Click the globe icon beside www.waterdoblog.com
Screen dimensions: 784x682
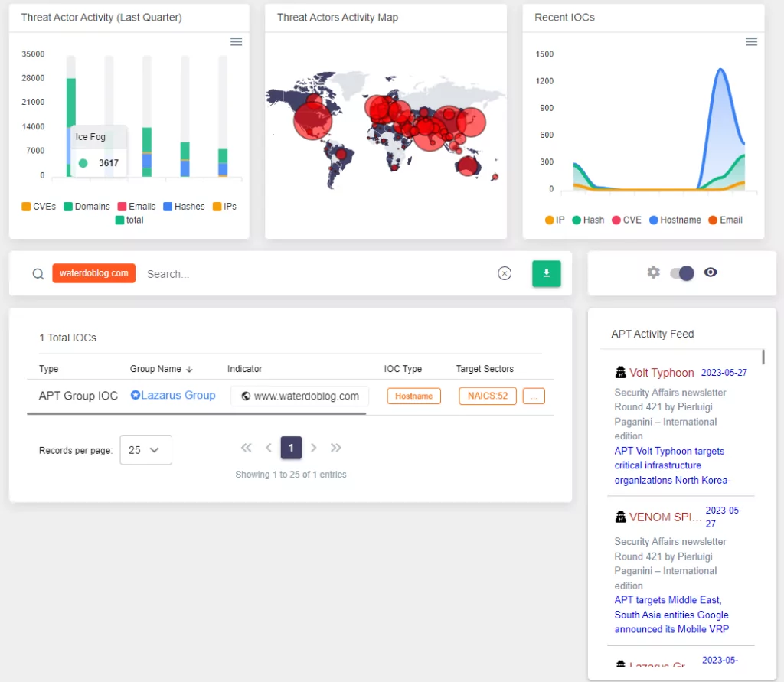tap(246, 396)
